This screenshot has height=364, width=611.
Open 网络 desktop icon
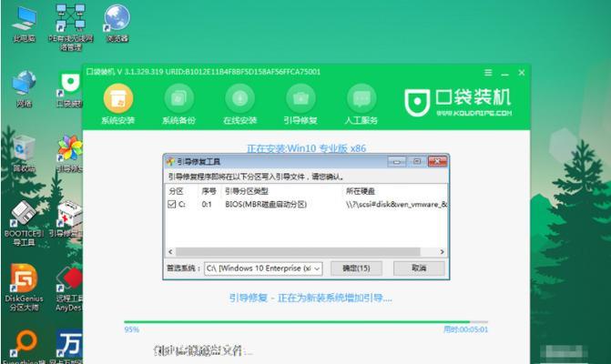25,89
